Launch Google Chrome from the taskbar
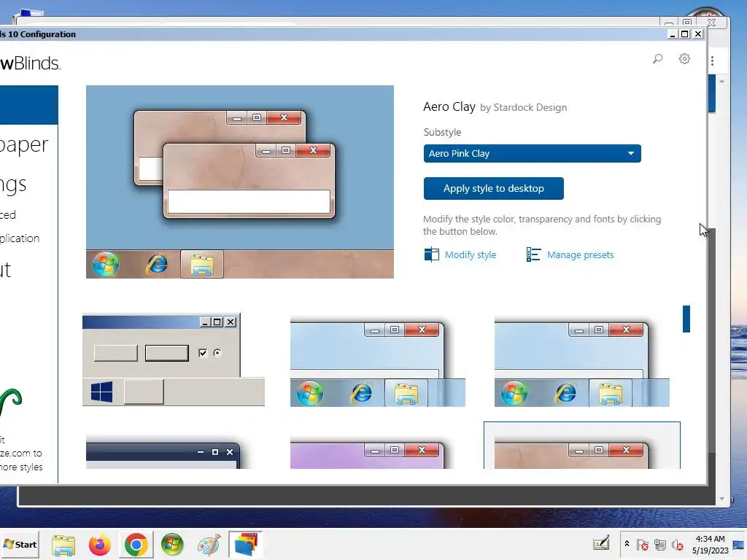This screenshot has height=560, width=747. tap(136, 545)
